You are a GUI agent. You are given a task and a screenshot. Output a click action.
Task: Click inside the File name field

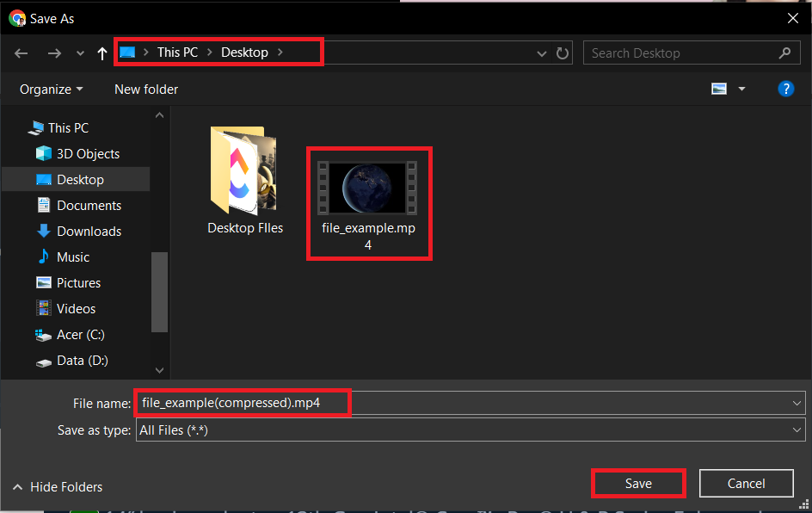pos(243,402)
